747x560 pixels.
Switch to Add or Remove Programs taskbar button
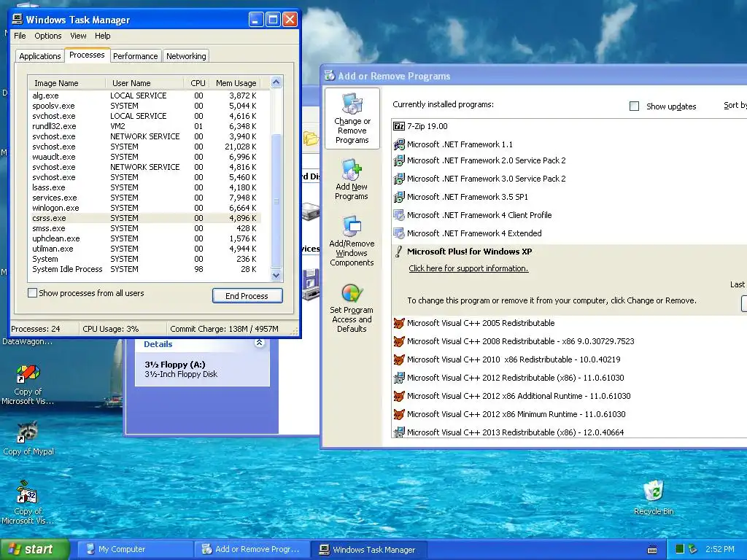pos(252,549)
